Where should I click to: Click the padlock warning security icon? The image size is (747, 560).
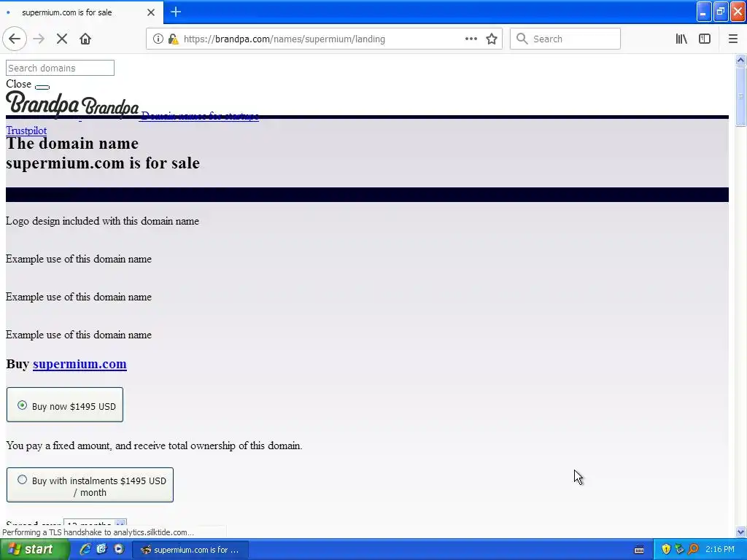tap(174, 39)
